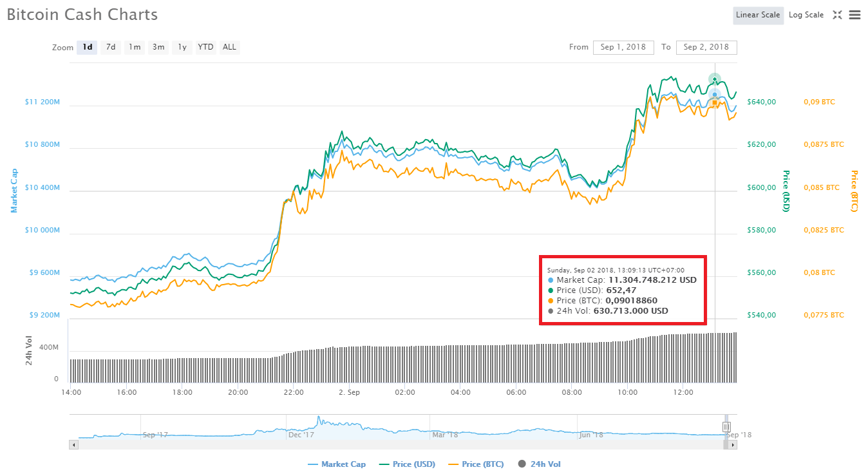Click the $10 400M market cap label
The height and width of the screenshot is (474, 868).
[x=42, y=188]
